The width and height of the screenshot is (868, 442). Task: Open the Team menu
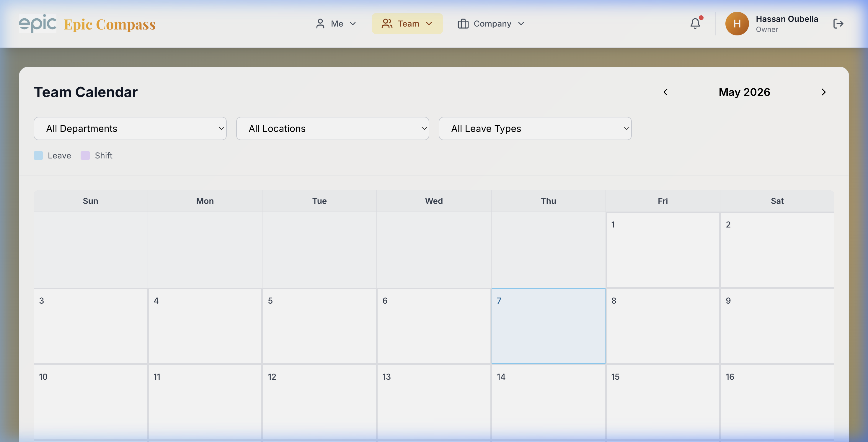coord(407,24)
